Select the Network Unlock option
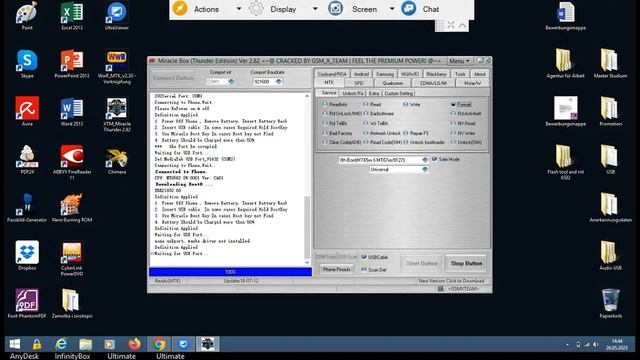 tap(382, 133)
